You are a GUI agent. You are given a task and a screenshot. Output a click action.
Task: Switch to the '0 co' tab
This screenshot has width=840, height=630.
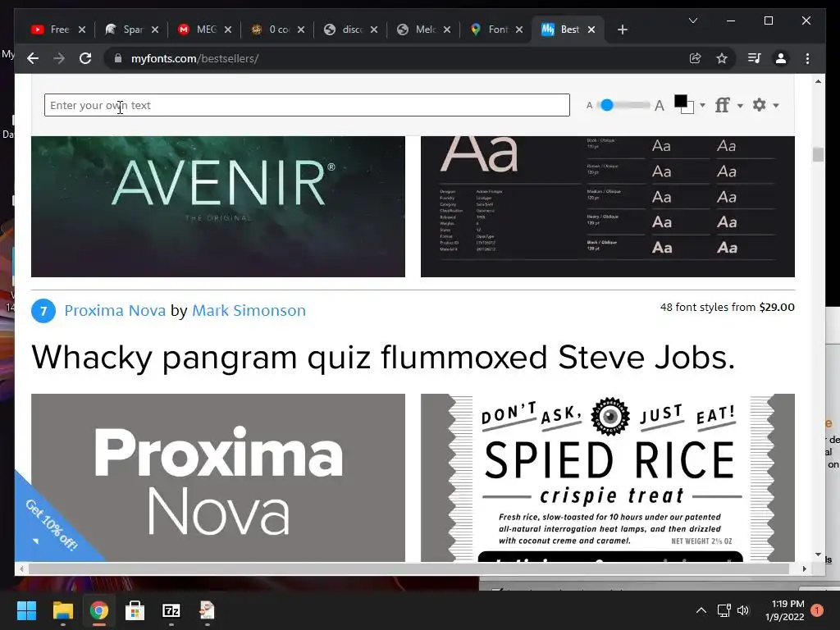point(272,30)
